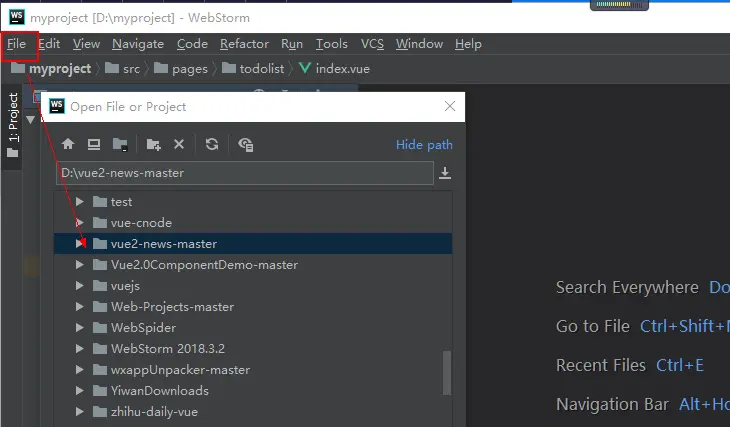Click the Go to File hint text
The height and width of the screenshot is (427, 730).
pyautogui.click(x=593, y=326)
